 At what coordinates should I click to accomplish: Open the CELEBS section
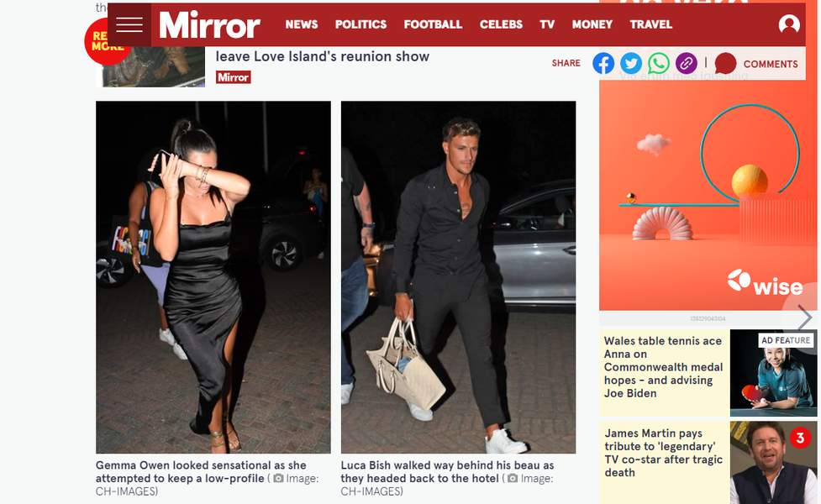(x=501, y=24)
